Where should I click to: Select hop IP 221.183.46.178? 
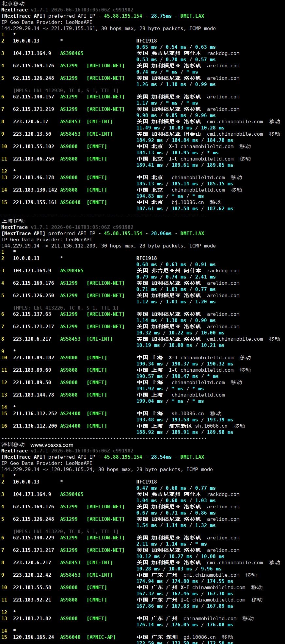[34, 178]
